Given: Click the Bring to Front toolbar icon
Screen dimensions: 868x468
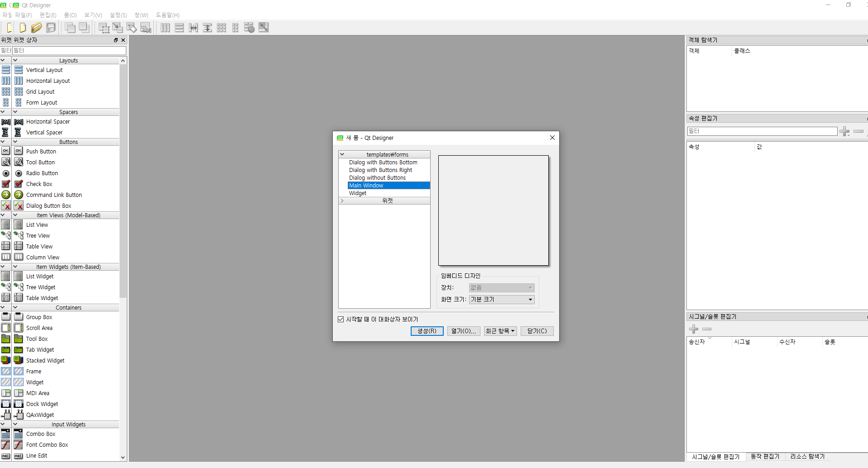Looking at the screenshot, I should tap(84, 28).
